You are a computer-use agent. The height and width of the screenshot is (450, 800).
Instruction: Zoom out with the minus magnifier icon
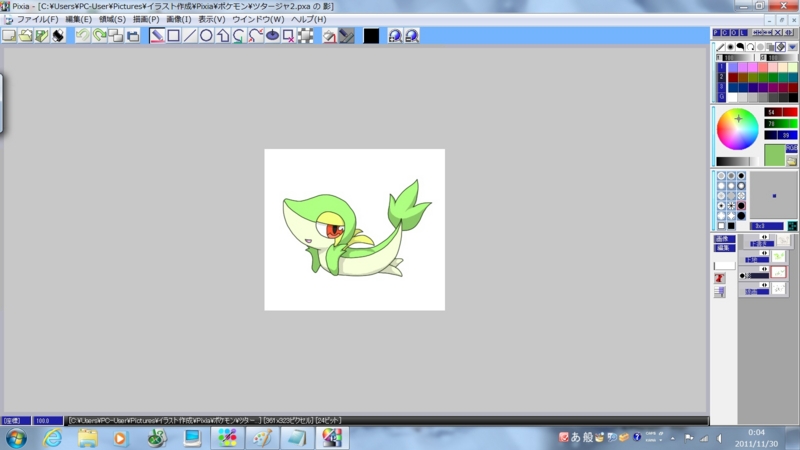(412, 36)
